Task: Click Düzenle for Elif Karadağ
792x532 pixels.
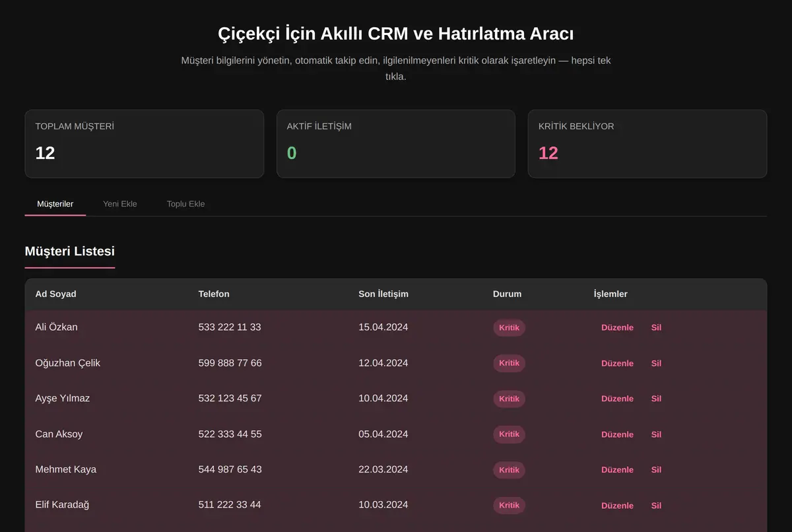Action: (x=617, y=506)
